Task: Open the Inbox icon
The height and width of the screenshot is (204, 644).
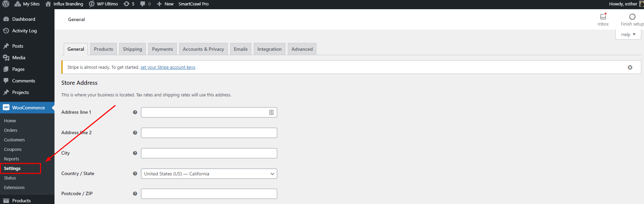Action: click(603, 17)
